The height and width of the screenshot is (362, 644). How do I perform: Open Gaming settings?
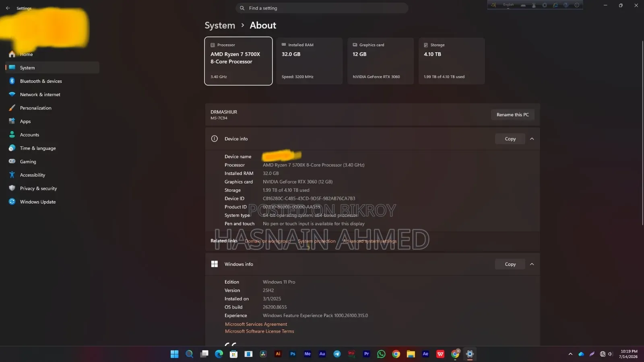52,161
